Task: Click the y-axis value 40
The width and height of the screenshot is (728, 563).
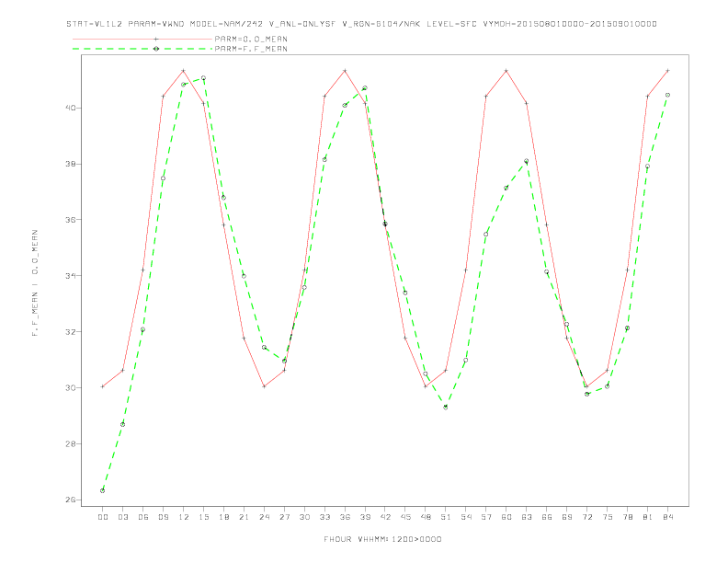Action: 69,108
